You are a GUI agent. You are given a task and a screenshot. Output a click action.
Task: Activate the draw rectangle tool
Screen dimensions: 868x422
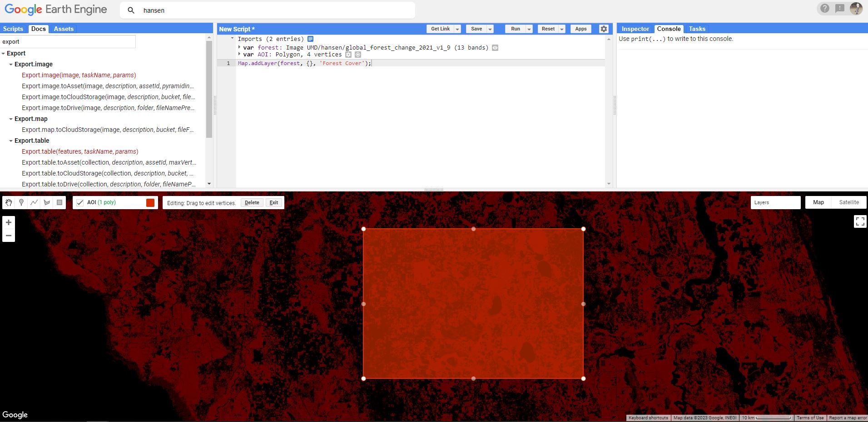pos(60,203)
